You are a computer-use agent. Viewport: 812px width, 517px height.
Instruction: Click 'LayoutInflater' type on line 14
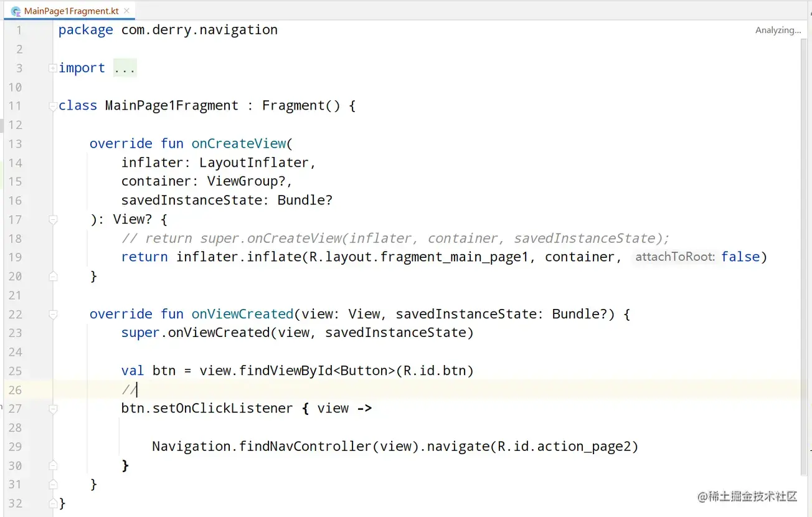point(254,163)
